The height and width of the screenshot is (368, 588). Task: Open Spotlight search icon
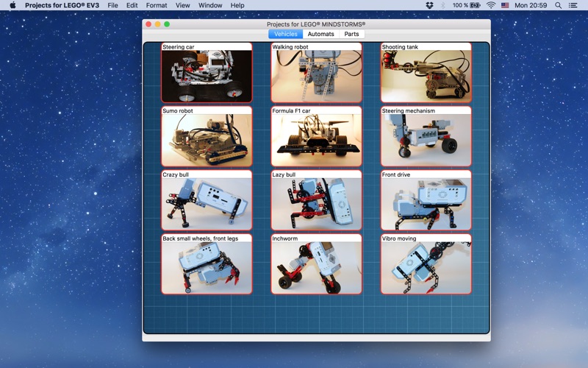pos(558,5)
